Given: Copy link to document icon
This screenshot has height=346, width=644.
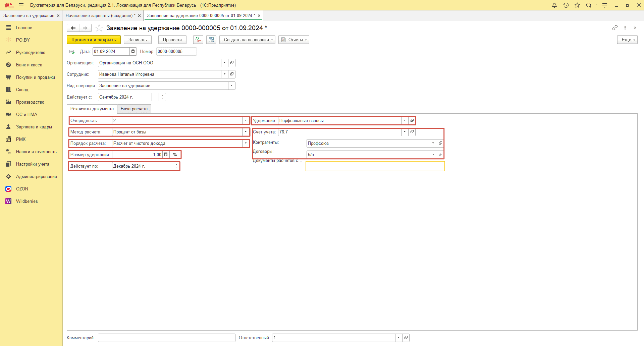Looking at the screenshot, I should pos(615,27).
